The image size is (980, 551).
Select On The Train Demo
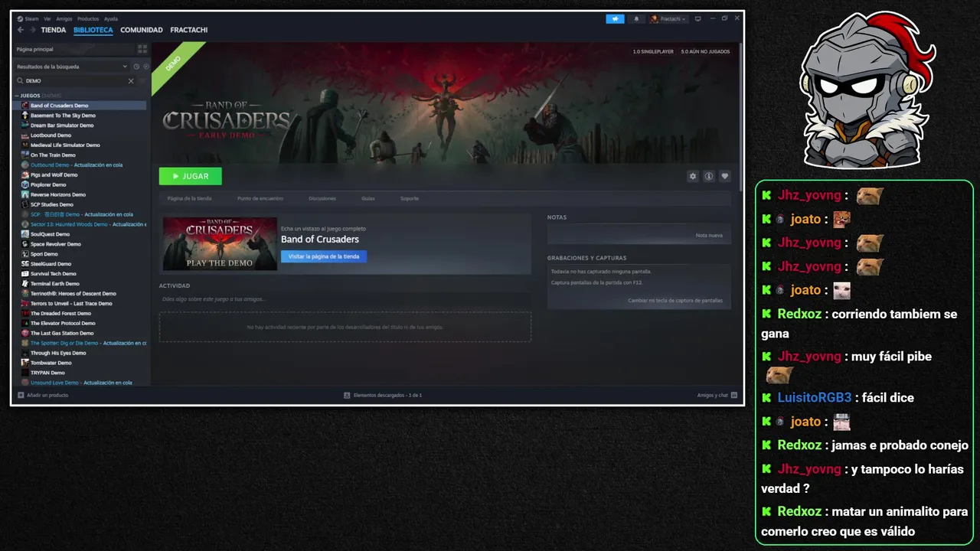[x=53, y=155]
